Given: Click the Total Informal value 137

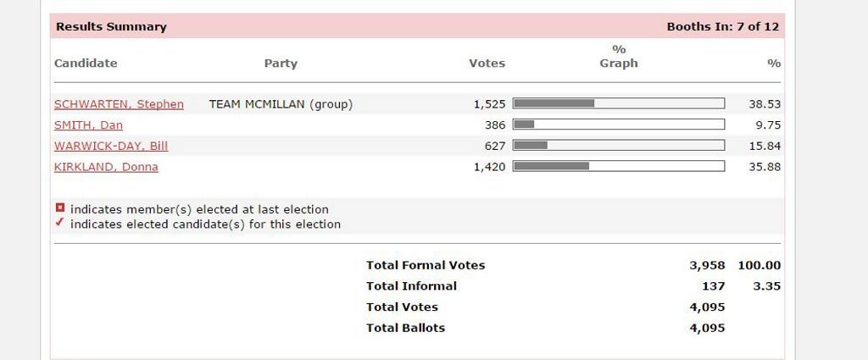Looking at the screenshot, I should tap(714, 286).
